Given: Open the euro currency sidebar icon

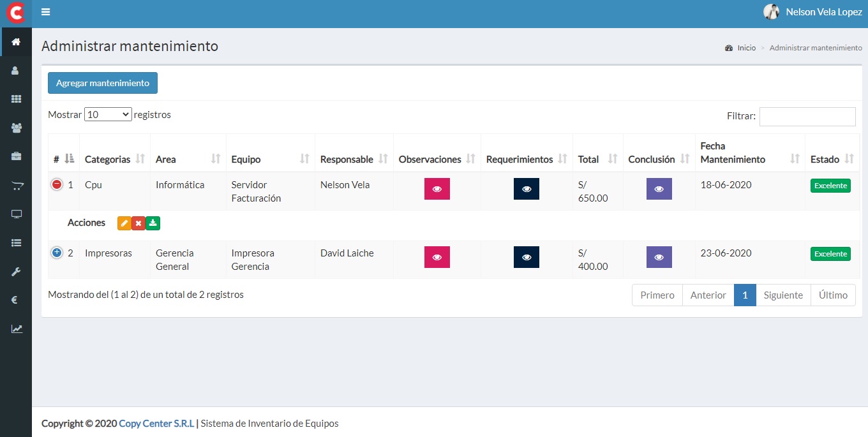Looking at the screenshot, I should tap(16, 300).
